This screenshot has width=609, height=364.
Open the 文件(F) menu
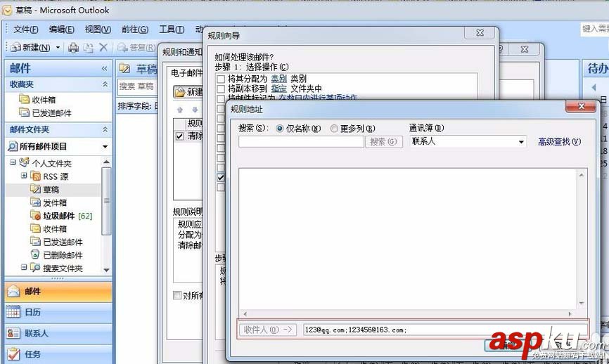click(x=25, y=30)
